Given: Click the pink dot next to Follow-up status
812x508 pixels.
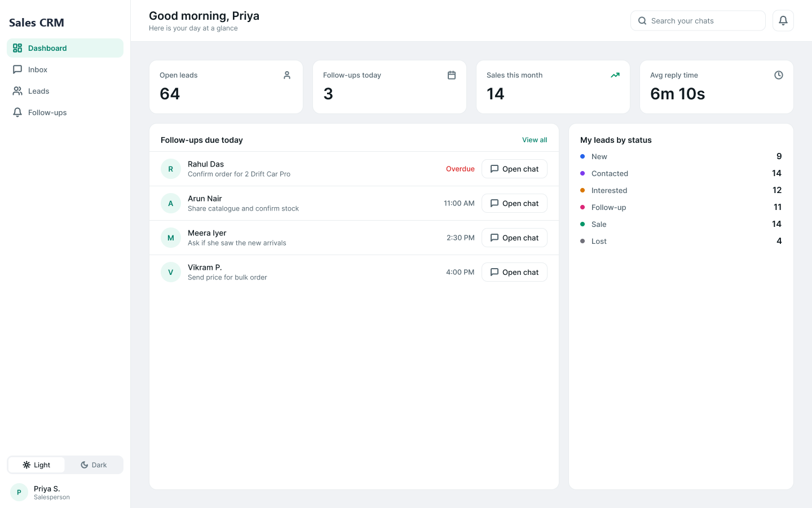Looking at the screenshot, I should click(582, 207).
